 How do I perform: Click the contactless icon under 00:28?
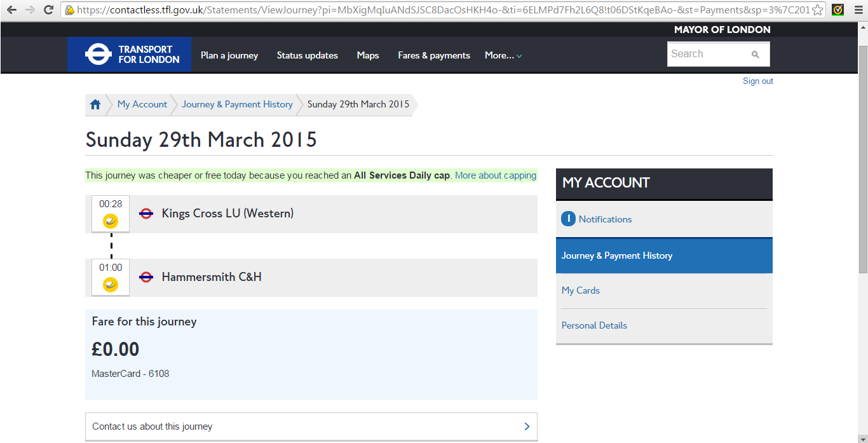[x=111, y=221]
